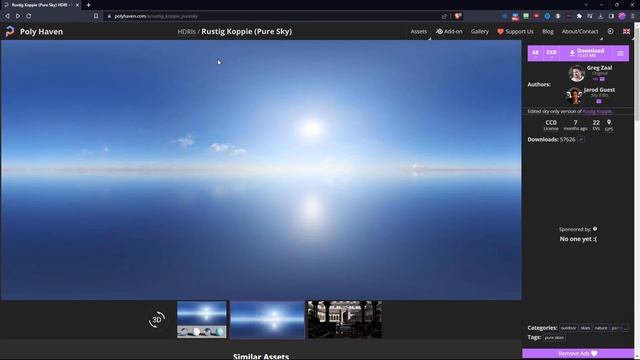Screen dimensions: 640x360
Task: Reload the page with the refresh button
Action: (29, 16)
